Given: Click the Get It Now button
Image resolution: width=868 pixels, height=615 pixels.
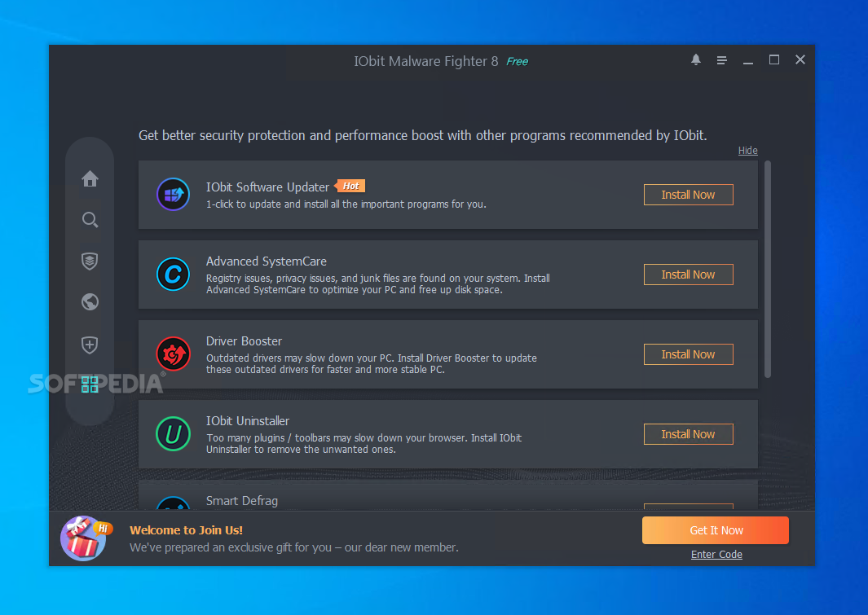Looking at the screenshot, I should (716, 530).
